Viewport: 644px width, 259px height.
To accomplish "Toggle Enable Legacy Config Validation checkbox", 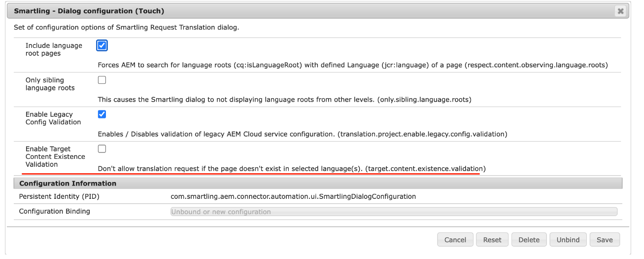I will coord(102,114).
